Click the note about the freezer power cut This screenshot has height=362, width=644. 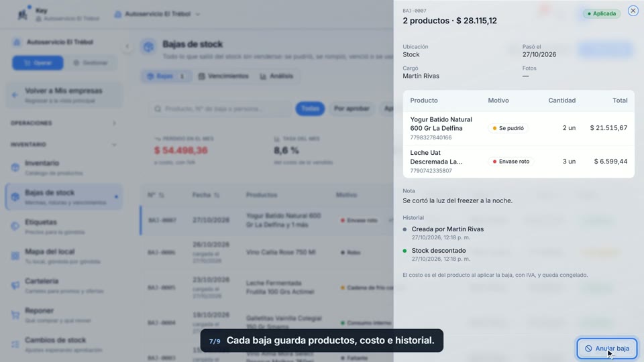tap(458, 200)
